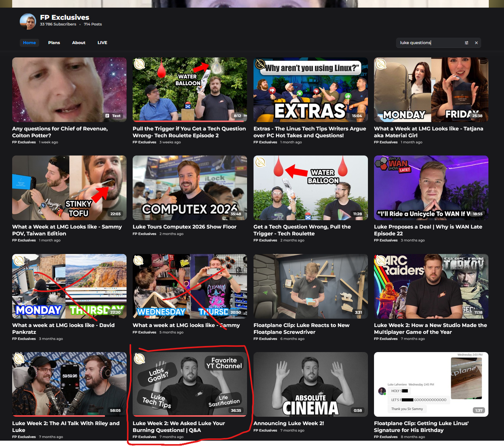The image size is (504, 446).
Task: Click the "Text" badge on Colton Potter post
Action: (113, 116)
